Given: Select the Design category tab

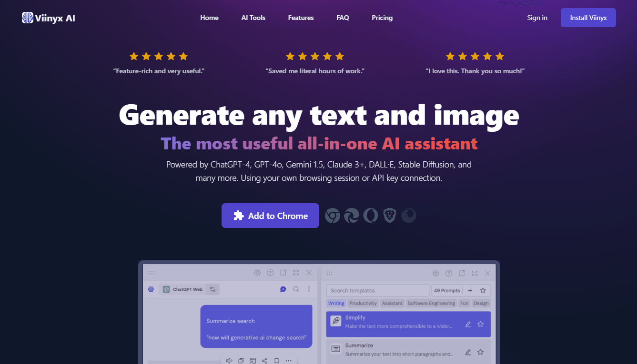Looking at the screenshot, I should point(481,303).
